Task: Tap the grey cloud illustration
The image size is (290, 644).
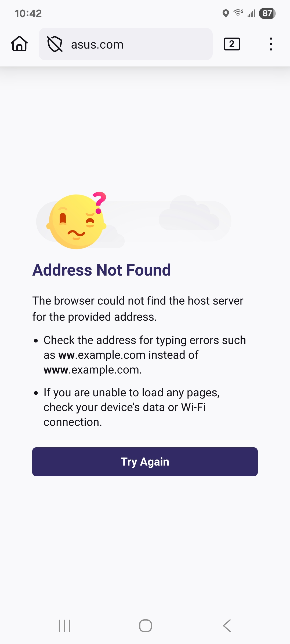Action: click(189, 213)
